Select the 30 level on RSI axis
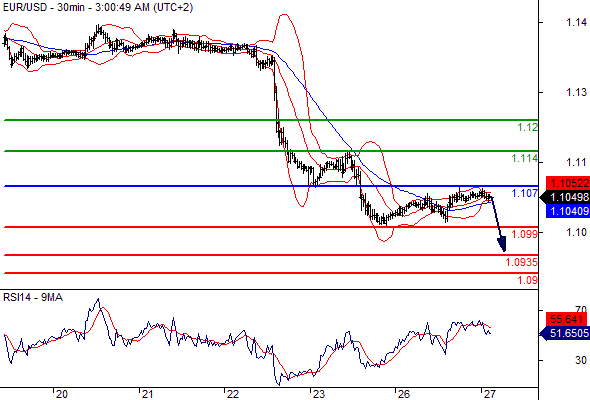The width and height of the screenshot is (590, 400). click(581, 360)
